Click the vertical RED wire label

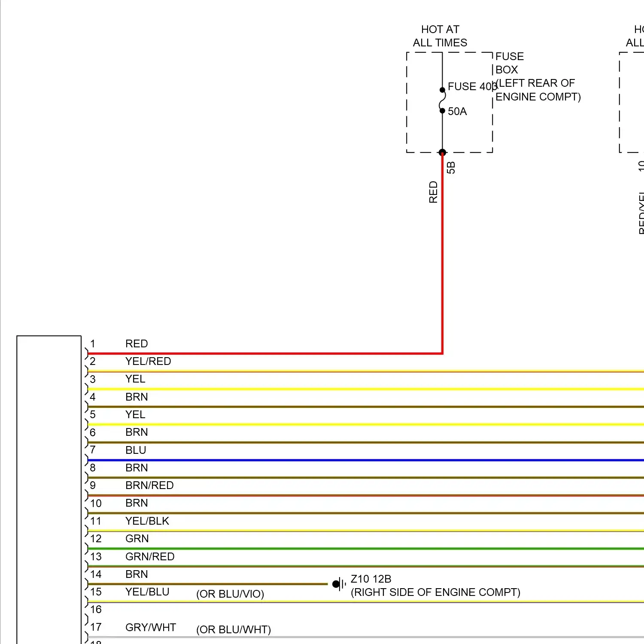433,192
